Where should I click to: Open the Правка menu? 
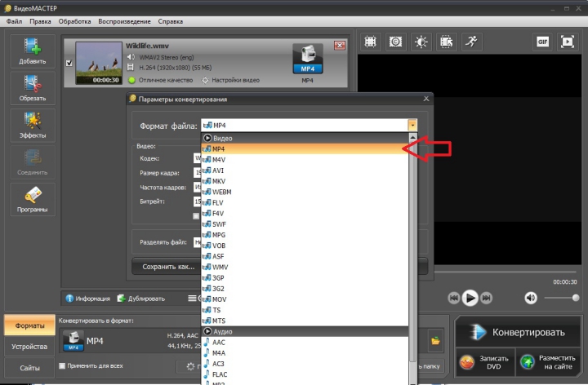point(40,21)
